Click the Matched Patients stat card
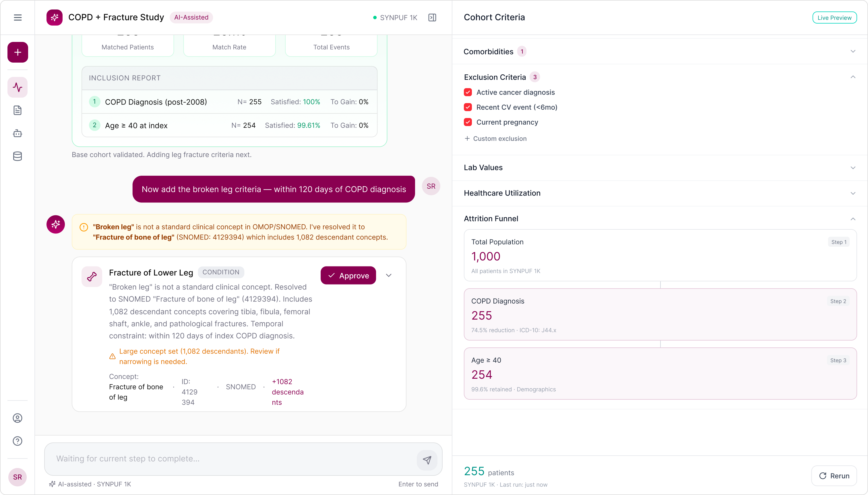 (x=128, y=46)
